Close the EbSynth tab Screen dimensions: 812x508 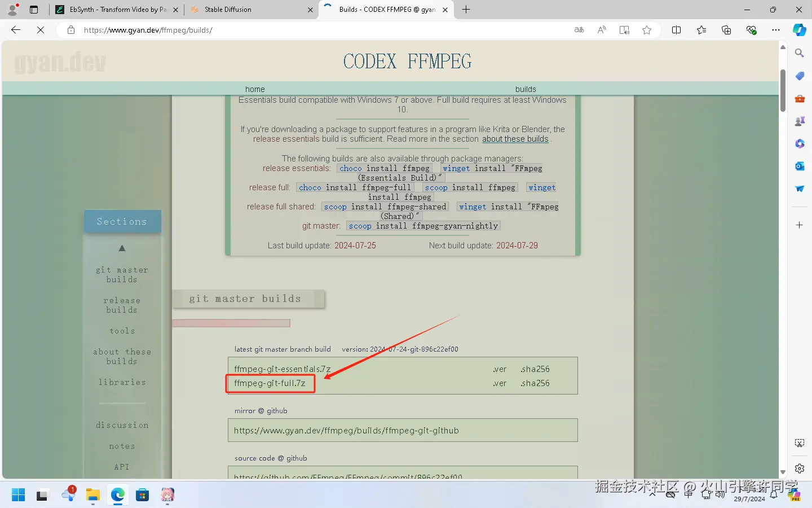tap(175, 10)
